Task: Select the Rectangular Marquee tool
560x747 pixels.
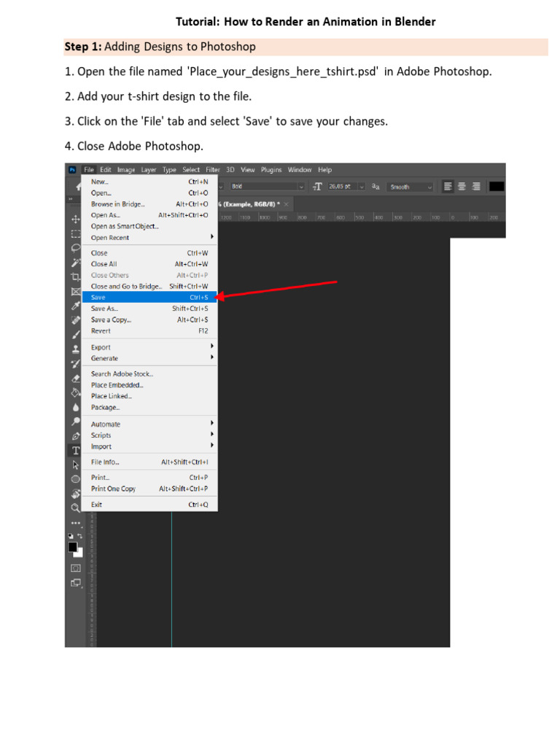Action: pos(75,233)
